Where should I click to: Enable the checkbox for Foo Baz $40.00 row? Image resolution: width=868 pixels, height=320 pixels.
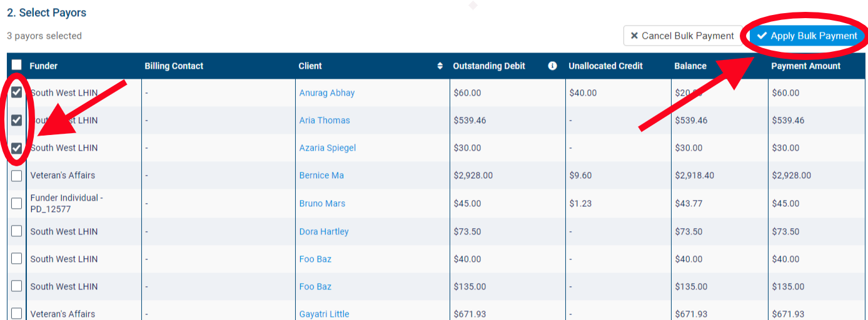click(x=17, y=259)
